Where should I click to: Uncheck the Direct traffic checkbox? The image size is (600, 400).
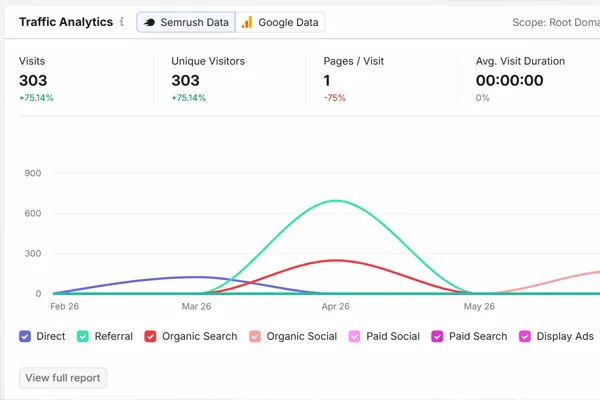click(x=25, y=336)
